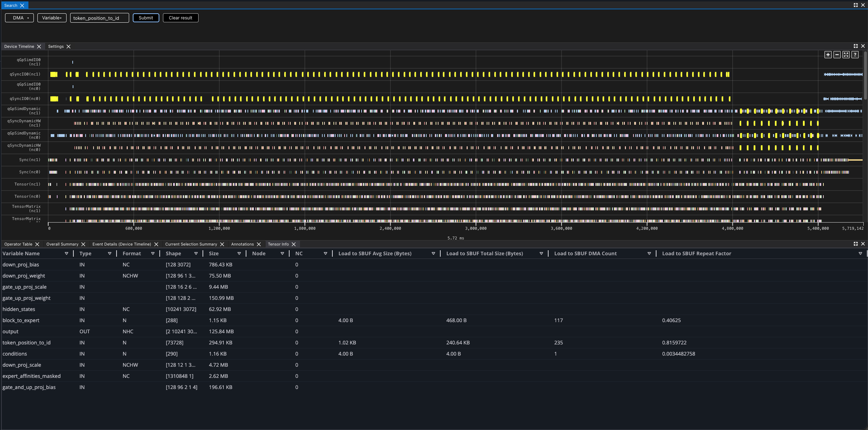Open timeline help via the question mark icon
The image size is (868, 430).
855,55
